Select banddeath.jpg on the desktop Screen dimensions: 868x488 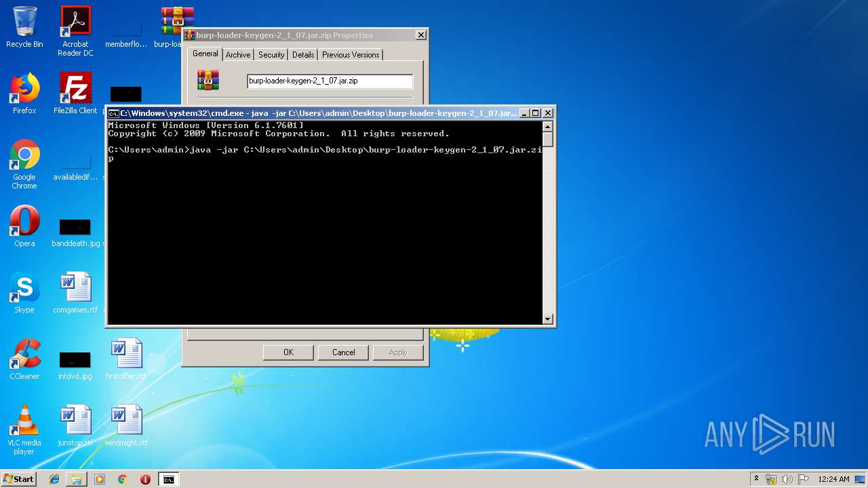pyautogui.click(x=75, y=232)
